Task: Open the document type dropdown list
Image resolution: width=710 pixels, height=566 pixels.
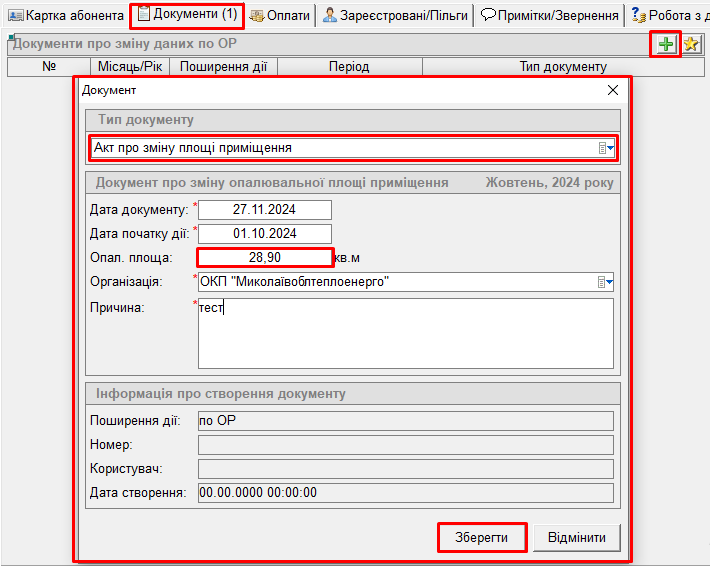Action: (605, 148)
